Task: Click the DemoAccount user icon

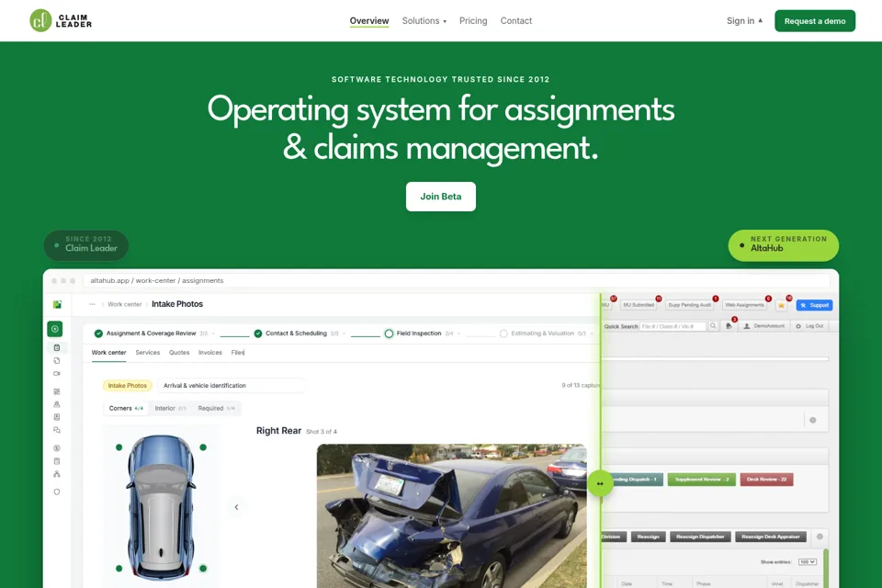Action: (x=746, y=326)
